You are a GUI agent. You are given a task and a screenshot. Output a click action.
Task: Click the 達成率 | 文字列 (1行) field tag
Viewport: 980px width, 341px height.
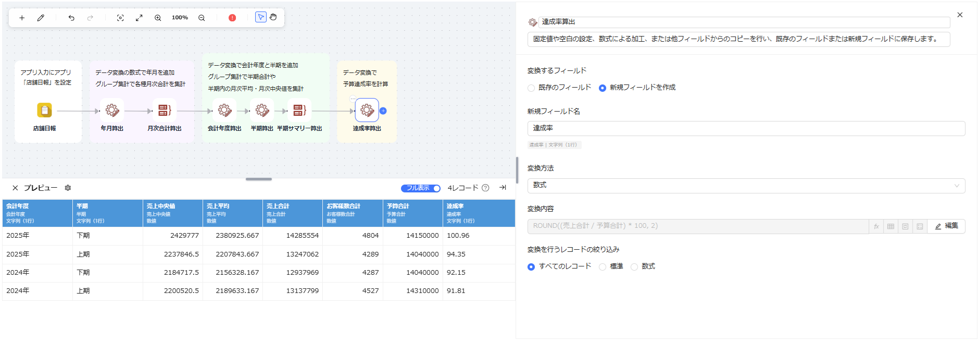tap(554, 145)
